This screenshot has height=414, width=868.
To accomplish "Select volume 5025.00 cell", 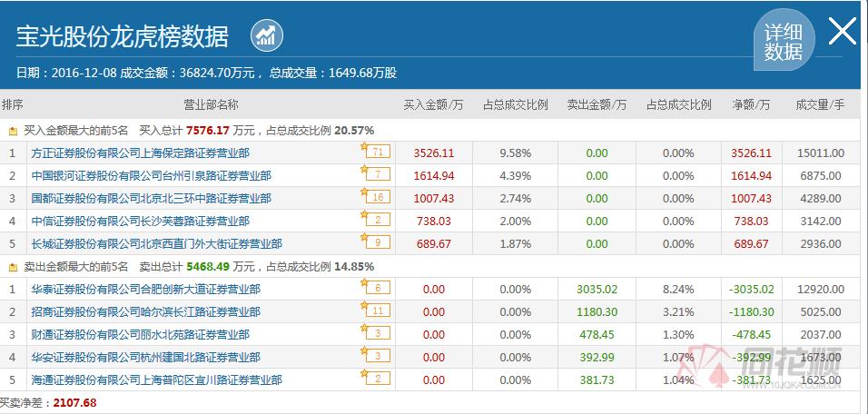I will pyautogui.click(x=821, y=312).
